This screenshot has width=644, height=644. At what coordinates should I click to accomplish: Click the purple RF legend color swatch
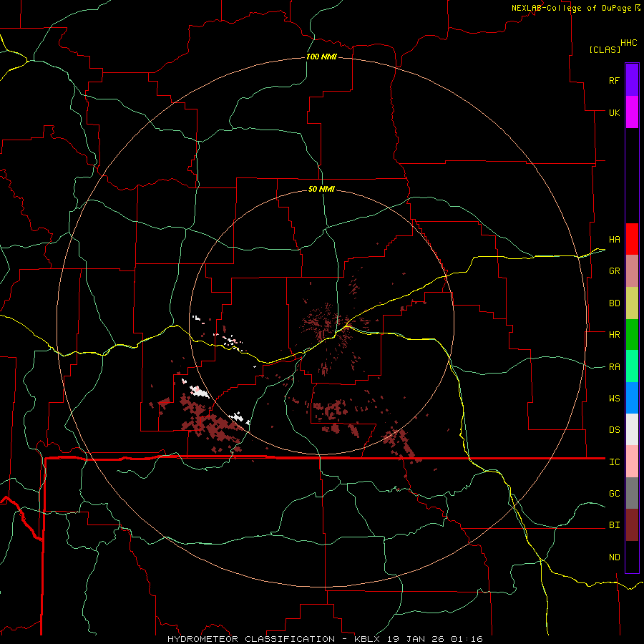pos(632,80)
